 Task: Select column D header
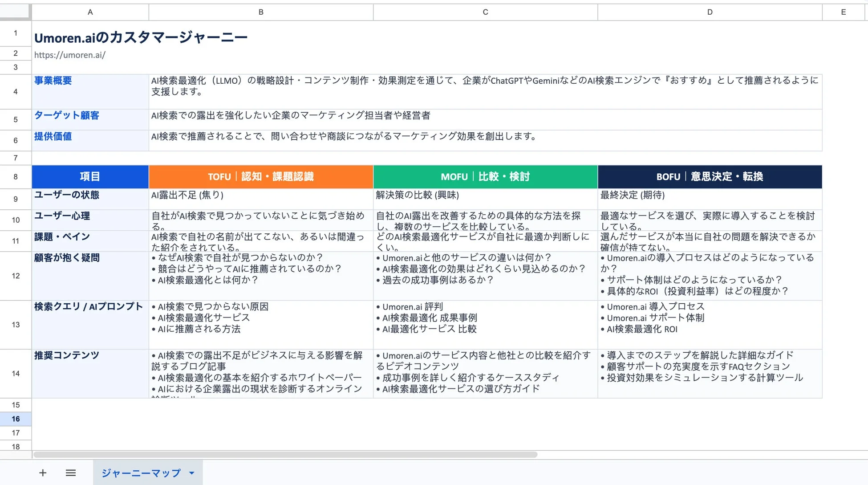[710, 12]
